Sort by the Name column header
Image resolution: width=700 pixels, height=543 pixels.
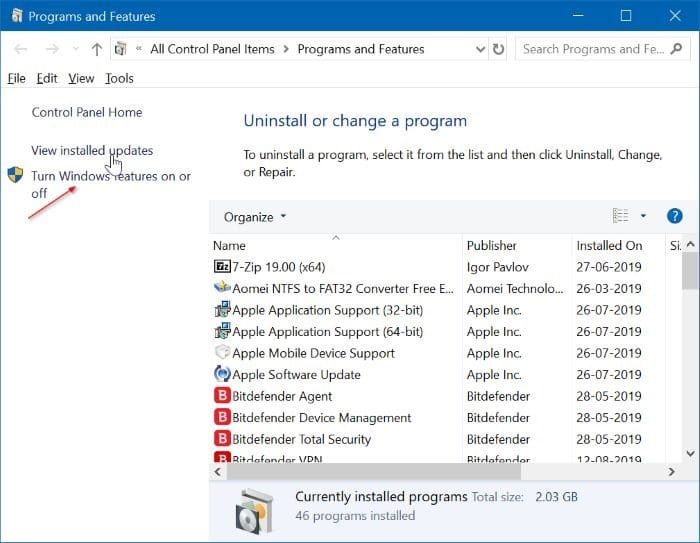(x=335, y=246)
